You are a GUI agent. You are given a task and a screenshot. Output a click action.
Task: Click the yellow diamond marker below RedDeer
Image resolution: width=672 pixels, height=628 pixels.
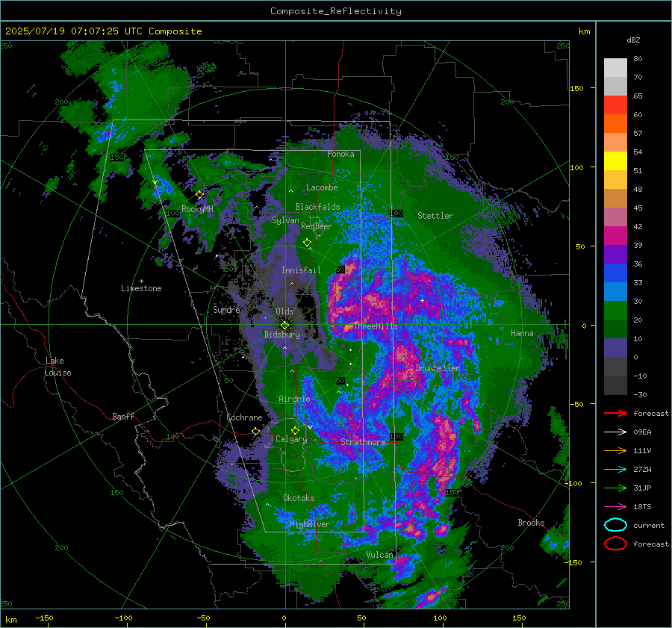click(x=307, y=243)
